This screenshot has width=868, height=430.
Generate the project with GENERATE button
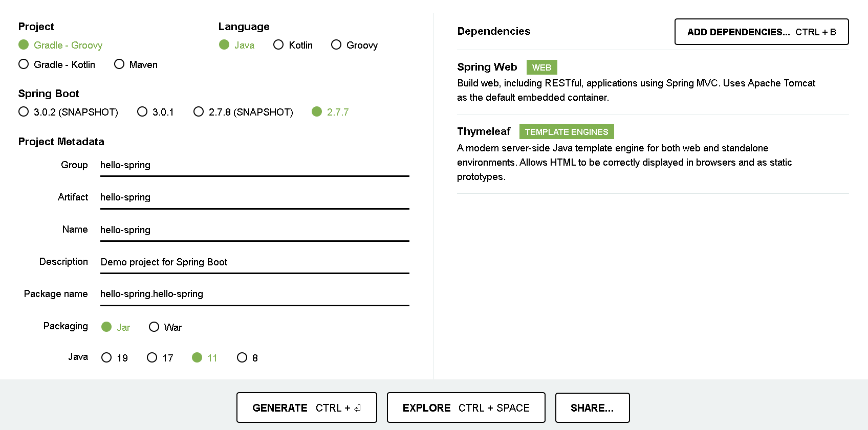coord(307,408)
